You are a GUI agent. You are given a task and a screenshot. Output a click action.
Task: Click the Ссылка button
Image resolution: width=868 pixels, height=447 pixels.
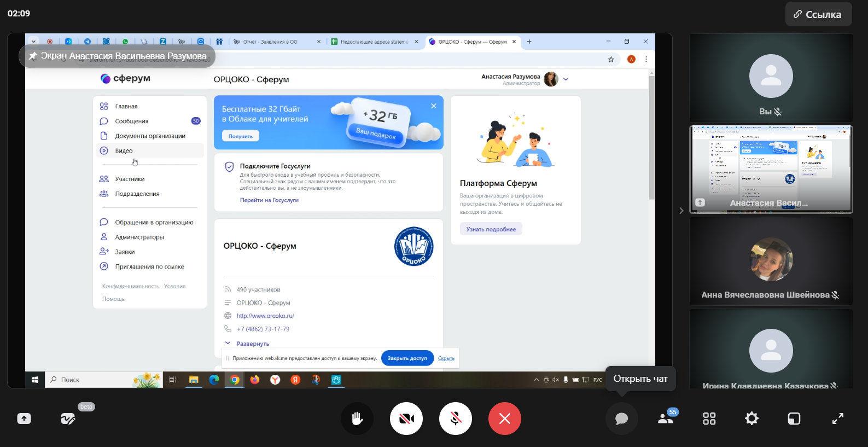818,14
